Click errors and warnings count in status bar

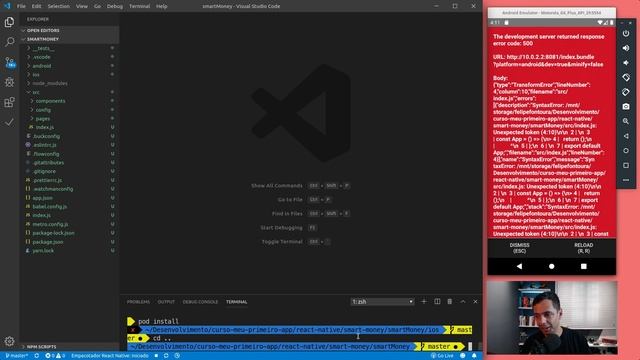point(55,356)
